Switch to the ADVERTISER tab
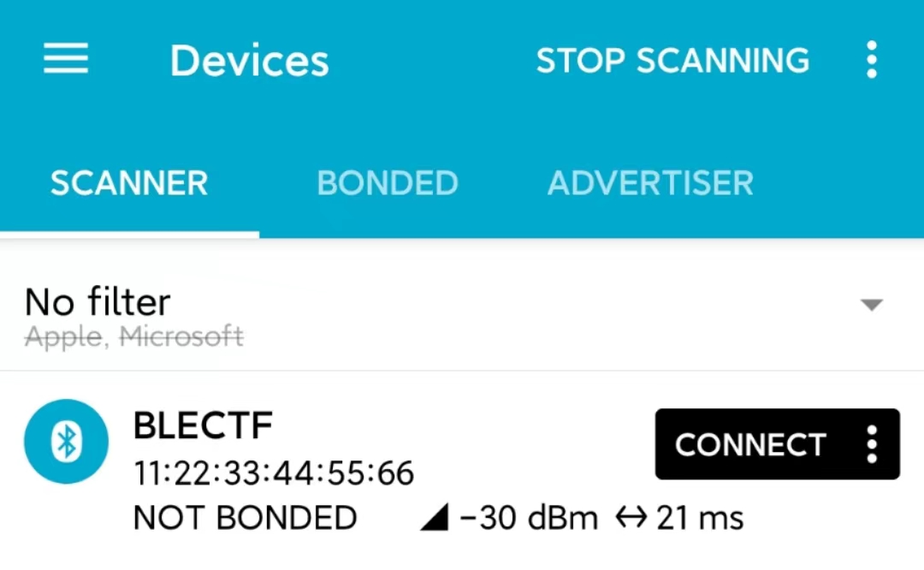The width and height of the screenshot is (924, 570). tap(650, 183)
